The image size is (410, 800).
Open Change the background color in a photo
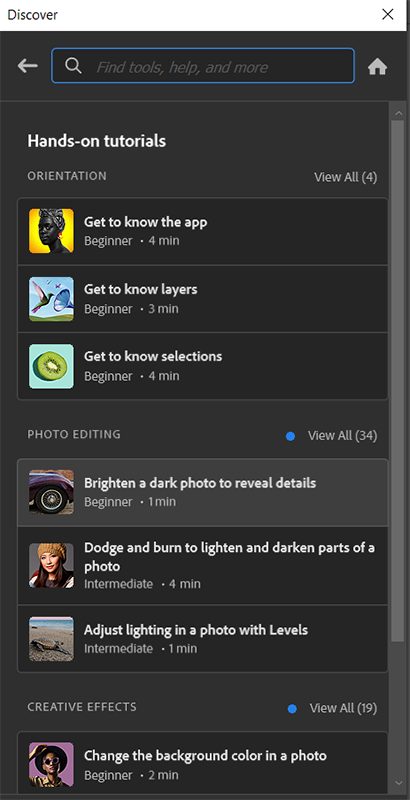click(203, 764)
